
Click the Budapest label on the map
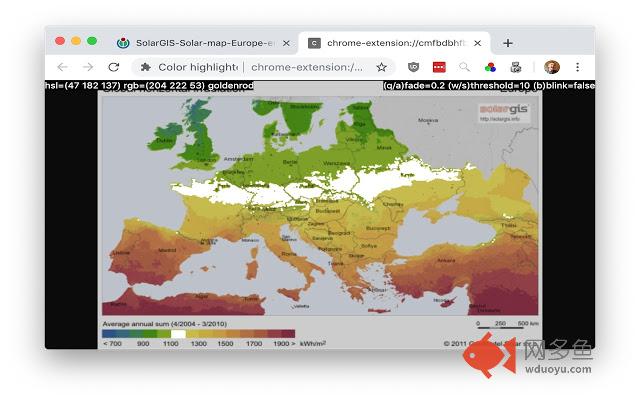pos(328,211)
